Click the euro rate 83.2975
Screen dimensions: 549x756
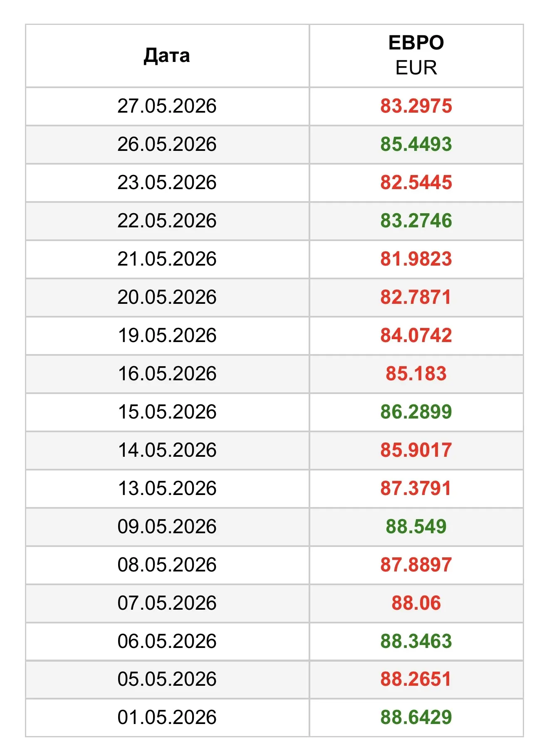tap(416, 106)
